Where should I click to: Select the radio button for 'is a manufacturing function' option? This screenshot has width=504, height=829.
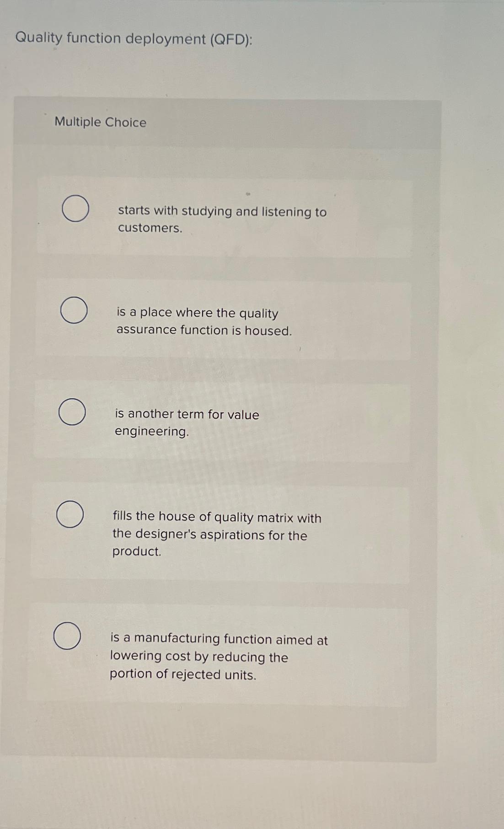pos(67,636)
